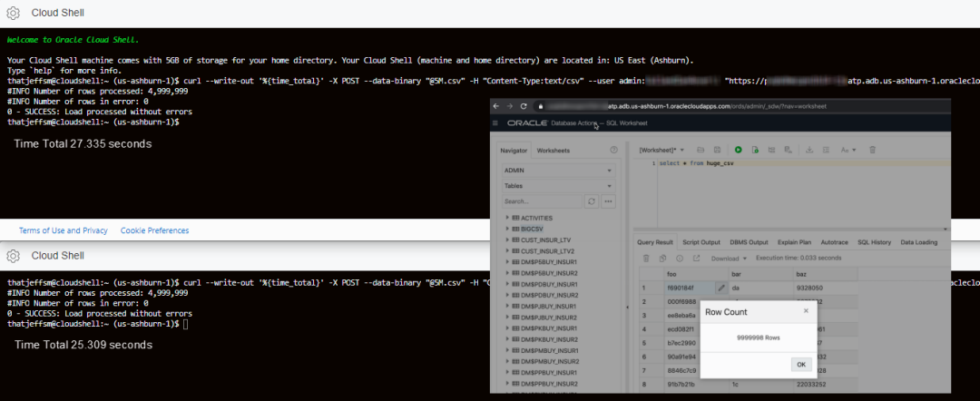Click the foo column header

pos(695,274)
